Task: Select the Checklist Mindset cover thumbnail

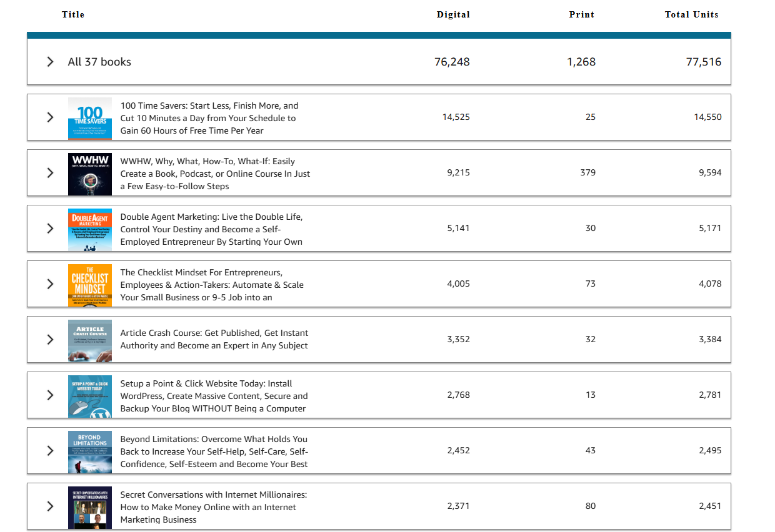Action: 90,285
